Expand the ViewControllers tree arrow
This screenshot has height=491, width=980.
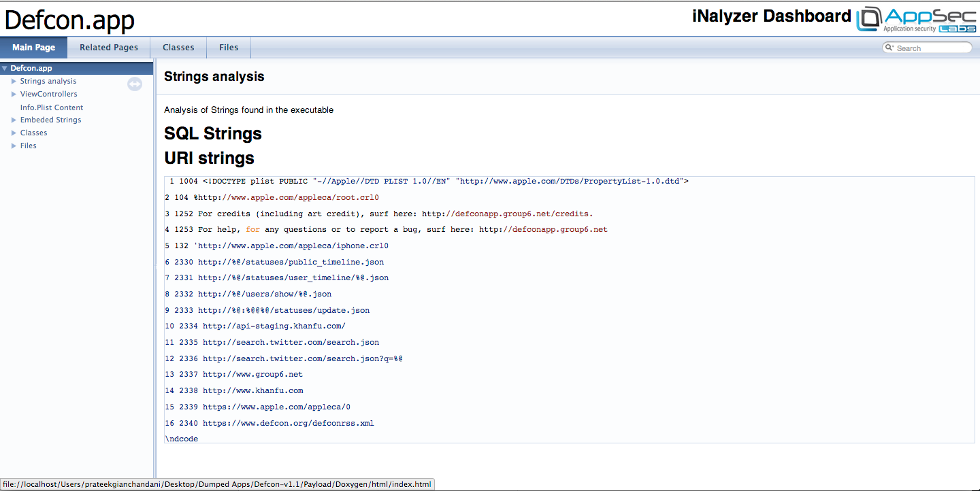(14, 94)
